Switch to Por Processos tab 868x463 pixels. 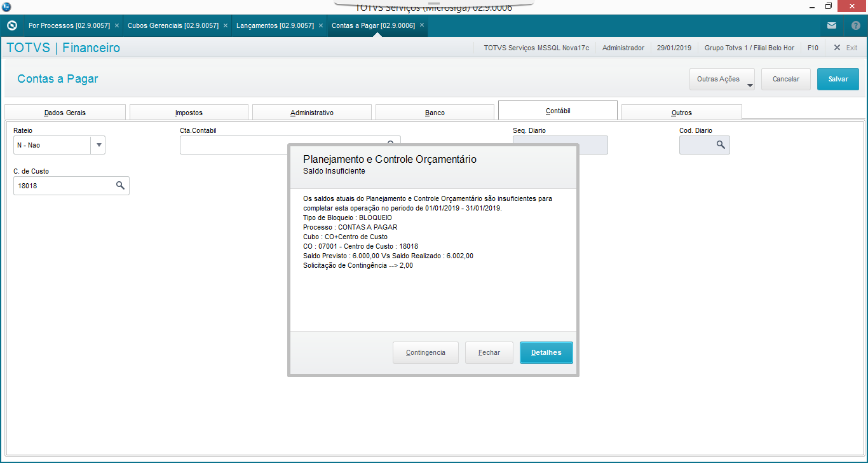click(69, 25)
